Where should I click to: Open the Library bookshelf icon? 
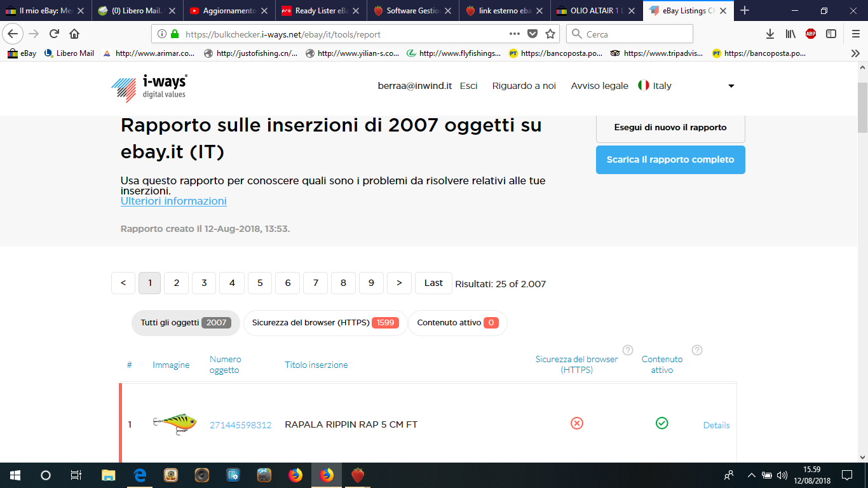click(x=790, y=34)
